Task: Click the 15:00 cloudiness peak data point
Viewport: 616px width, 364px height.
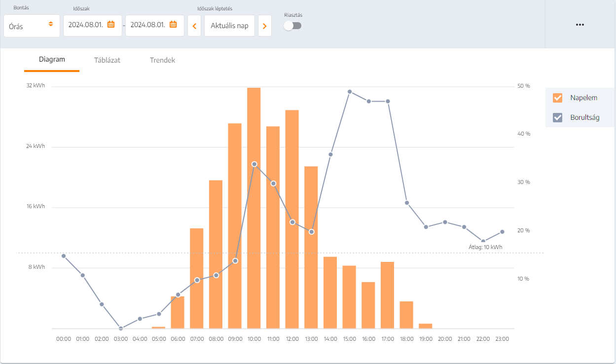Action: pos(349,92)
